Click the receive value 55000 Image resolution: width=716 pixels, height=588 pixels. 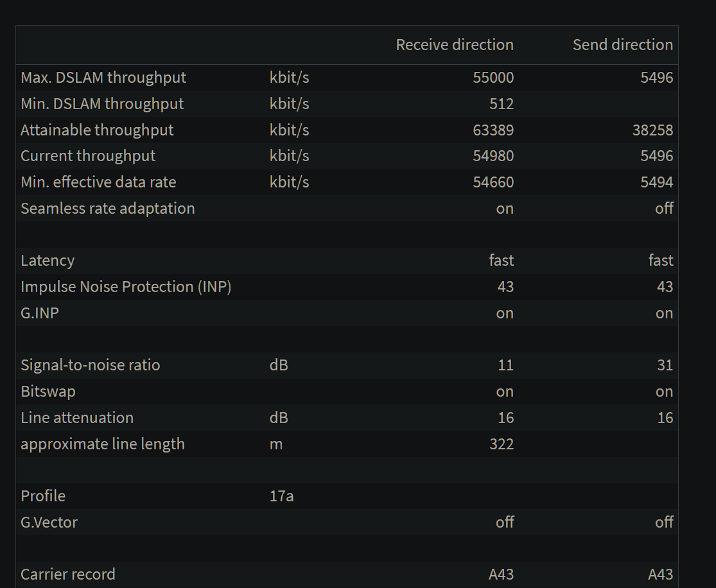click(x=493, y=78)
